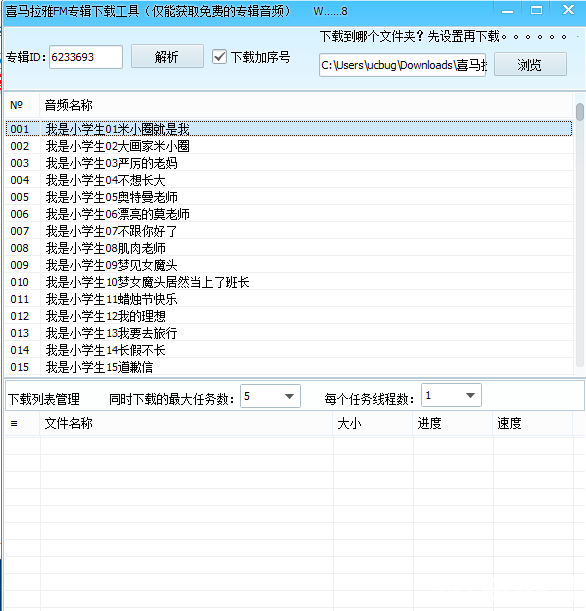Maximize the 喜马拉雅FM download tool window
586x611 pixels.
point(537,11)
